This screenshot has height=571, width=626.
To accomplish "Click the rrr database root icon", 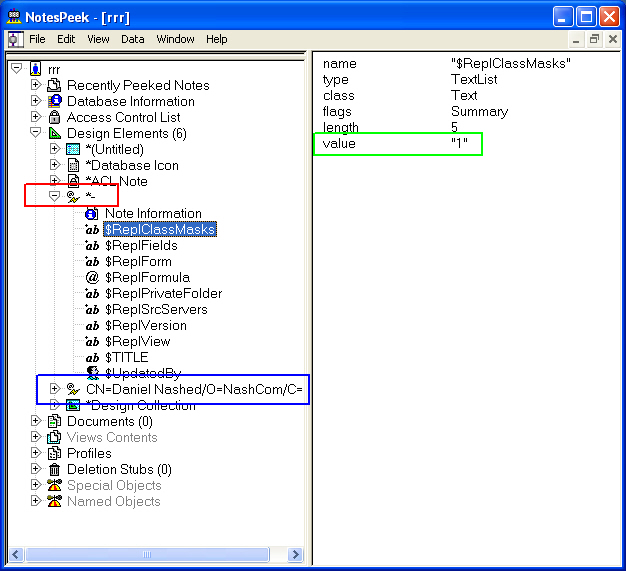I will [36, 69].
